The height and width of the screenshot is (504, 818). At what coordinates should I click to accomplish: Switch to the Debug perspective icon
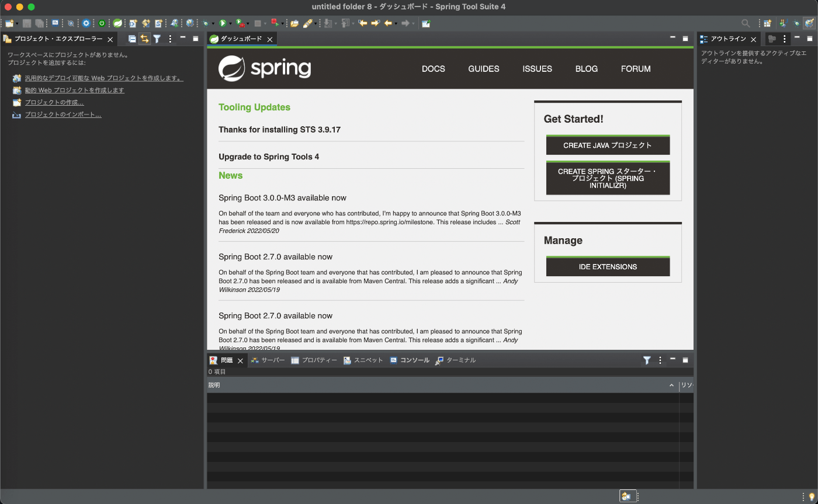coord(796,23)
